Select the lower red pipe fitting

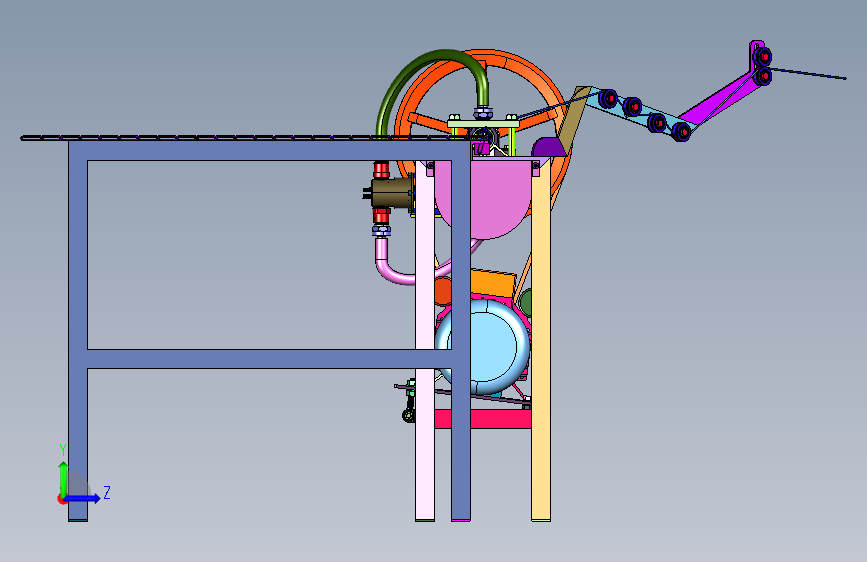(381, 215)
